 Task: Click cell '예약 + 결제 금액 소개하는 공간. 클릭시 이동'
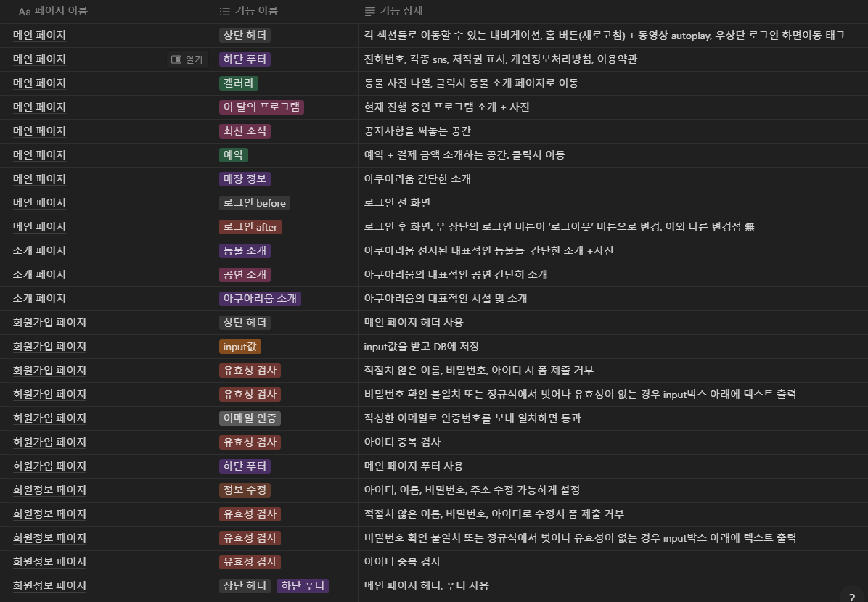pyautogui.click(x=464, y=155)
